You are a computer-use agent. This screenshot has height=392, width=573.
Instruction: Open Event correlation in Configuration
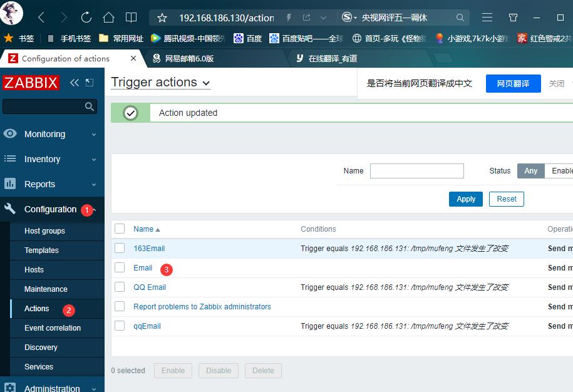[57, 328]
